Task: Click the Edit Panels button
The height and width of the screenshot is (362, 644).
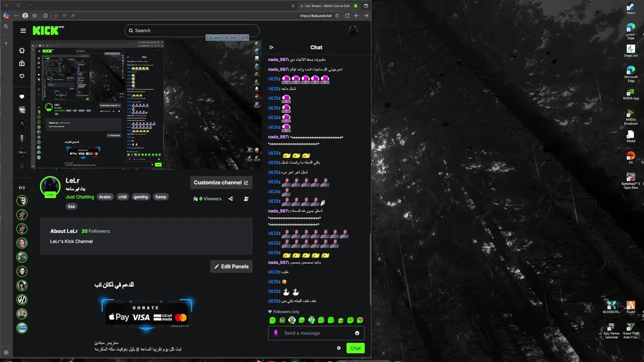Action: (231, 266)
